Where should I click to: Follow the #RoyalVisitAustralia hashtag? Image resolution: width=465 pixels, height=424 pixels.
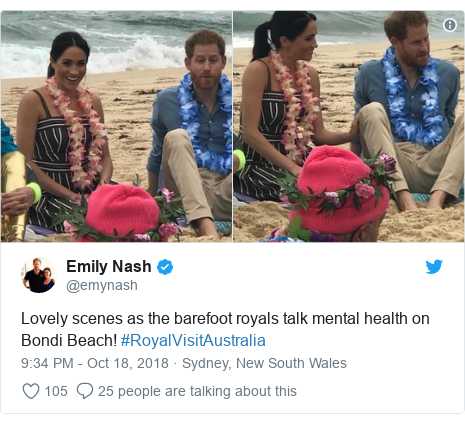point(193,341)
